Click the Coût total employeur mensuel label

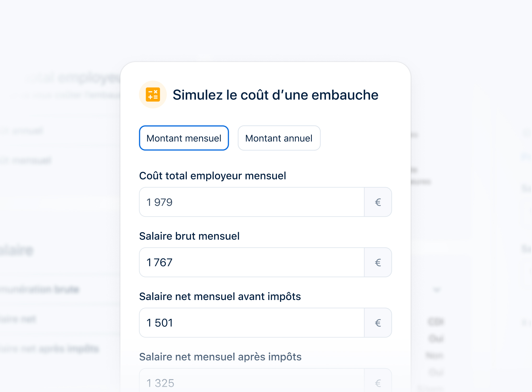tap(212, 176)
